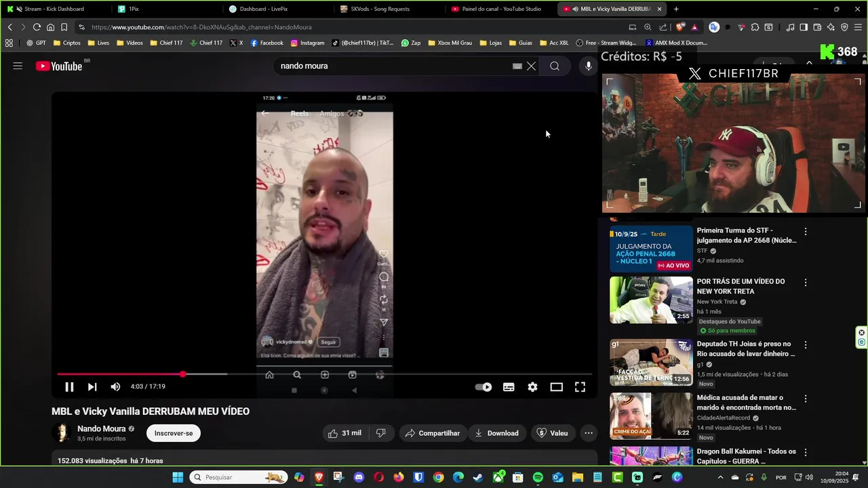The height and width of the screenshot is (488, 868).
Task: Open Brave Shields lion icon
Action: [x=681, y=27]
